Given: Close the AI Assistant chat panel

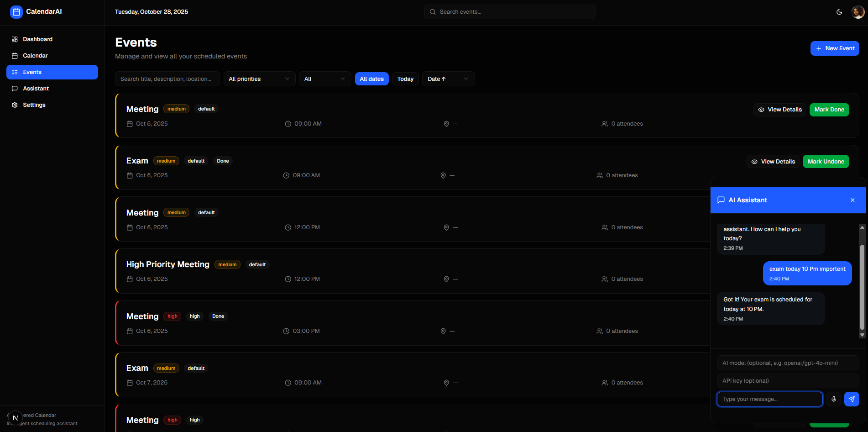Looking at the screenshot, I should tap(852, 200).
